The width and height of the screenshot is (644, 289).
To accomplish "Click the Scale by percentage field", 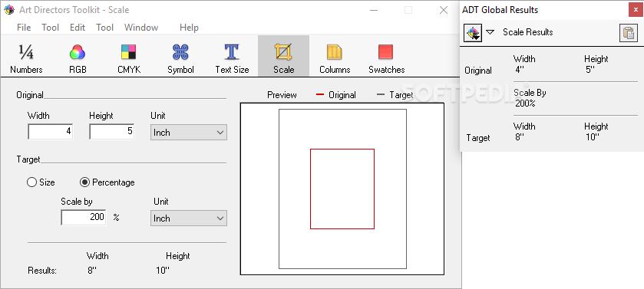I will [x=84, y=217].
